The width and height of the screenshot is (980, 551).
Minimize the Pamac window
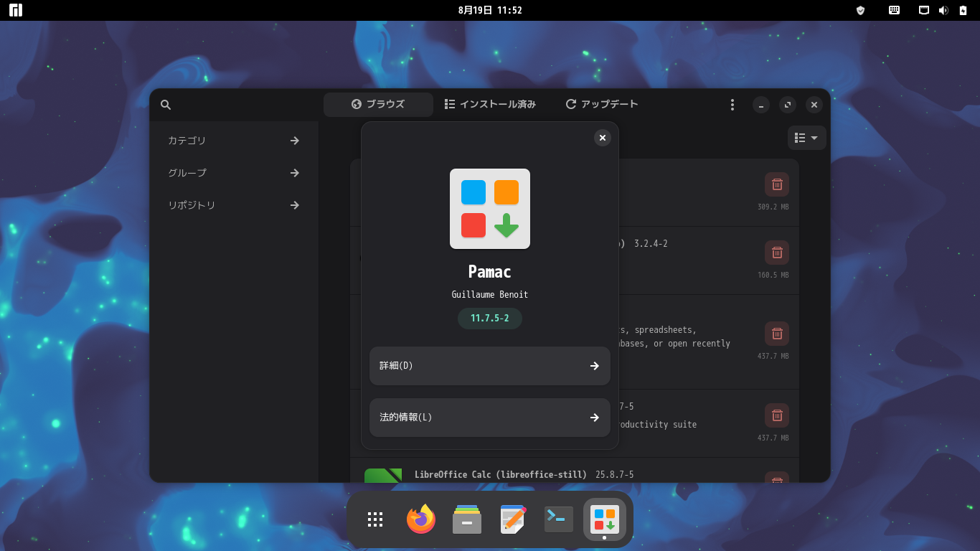[761, 105]
